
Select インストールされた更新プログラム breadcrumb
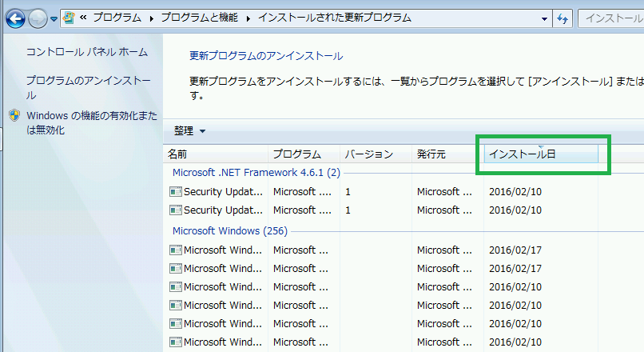[x=335, y=18]
